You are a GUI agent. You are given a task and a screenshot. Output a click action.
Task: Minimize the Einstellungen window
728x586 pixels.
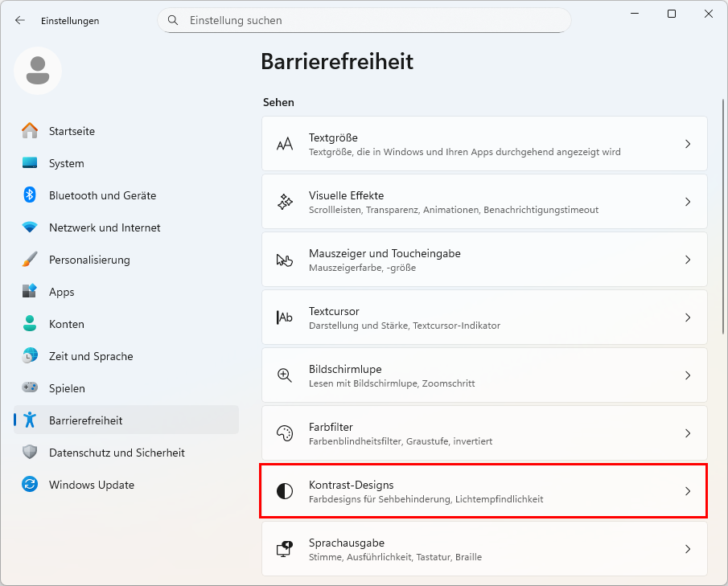635,14
